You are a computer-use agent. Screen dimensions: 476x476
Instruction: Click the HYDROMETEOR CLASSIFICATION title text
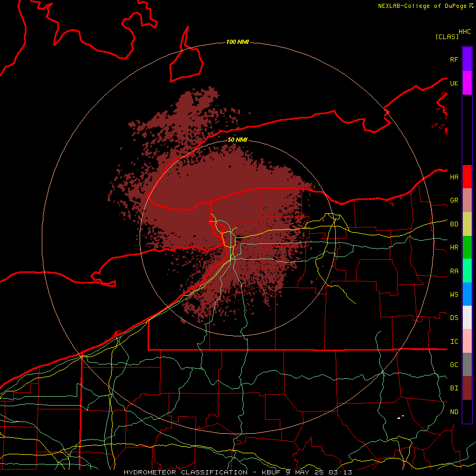click(x=186, y=472)
